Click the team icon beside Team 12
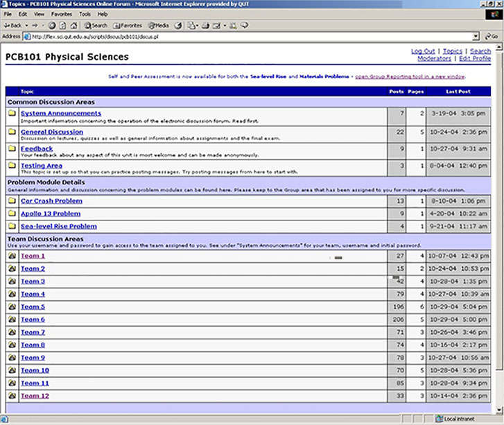This screenshot has width=504, height=425. click(12, 396)
